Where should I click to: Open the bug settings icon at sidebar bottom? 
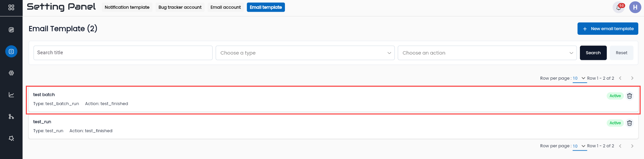click(x=11, y=138)
